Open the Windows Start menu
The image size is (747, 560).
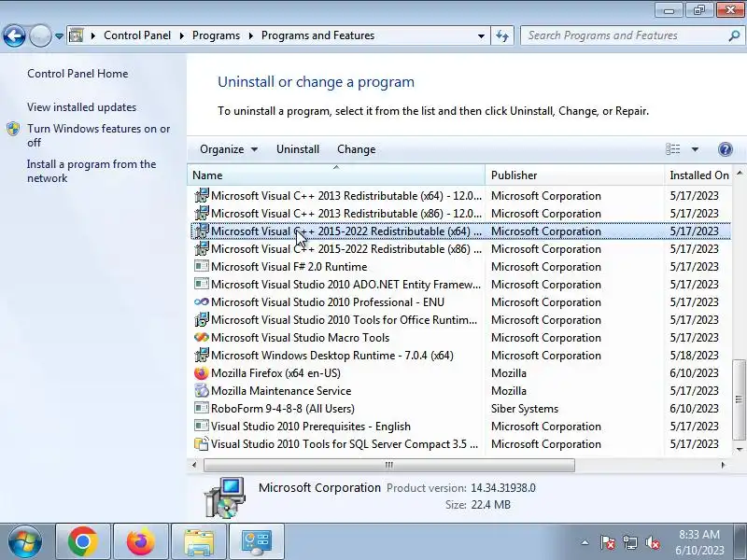25,541
